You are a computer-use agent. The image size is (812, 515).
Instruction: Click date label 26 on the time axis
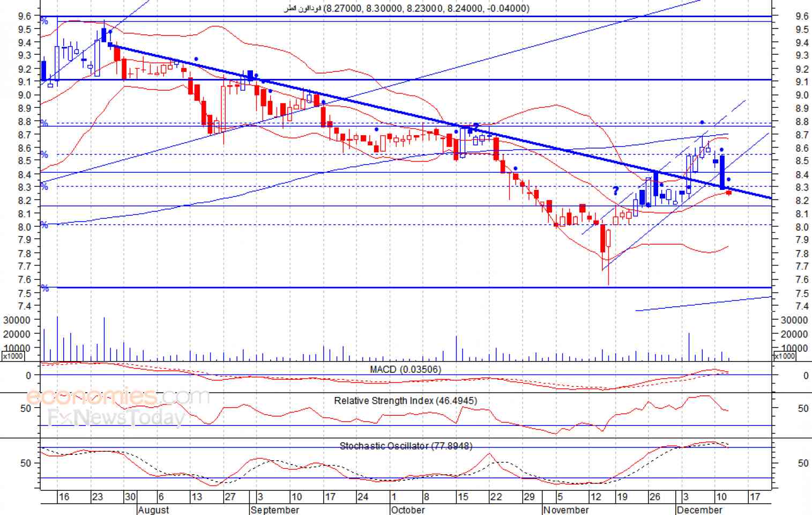pyautogui.click(x=655, y=497)
